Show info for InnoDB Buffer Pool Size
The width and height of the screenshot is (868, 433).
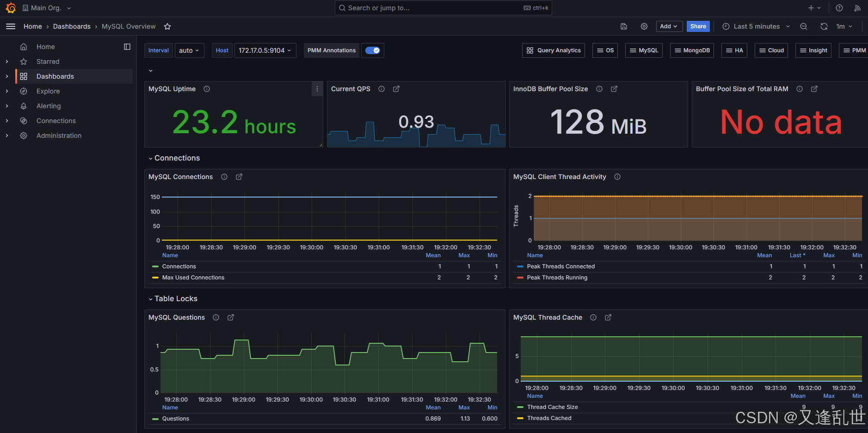coord(599,89)
